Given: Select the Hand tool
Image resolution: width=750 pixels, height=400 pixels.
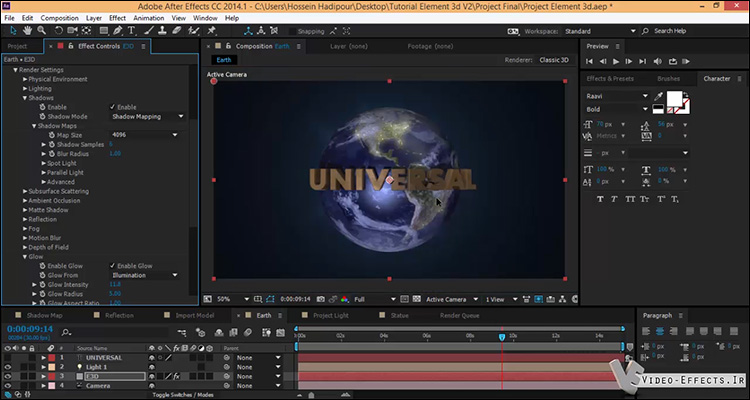Looking at the screenshot, I should (x=27, y=31).
